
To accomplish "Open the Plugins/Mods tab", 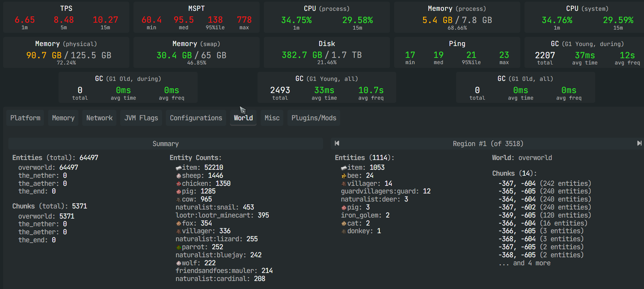I will (x=314, y=118).
